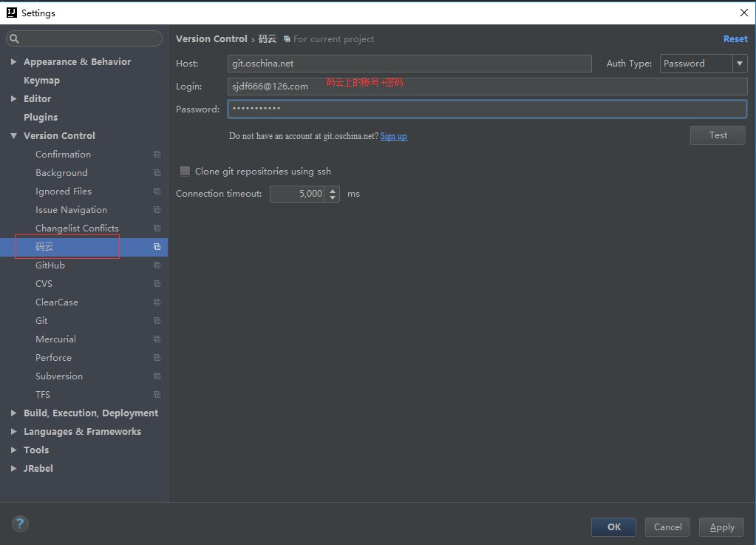Select Confirmation under Version Control
This screenshot has height=545, width=756.
[x=63, y=155]
